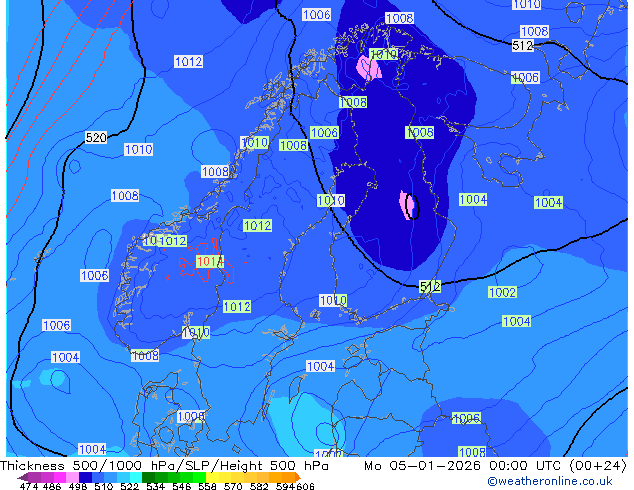
Task: Click the map title 'Thickness 500/1000 hPa/SLP/Height 500 hPa'
Action: click(x=164, y=466)
